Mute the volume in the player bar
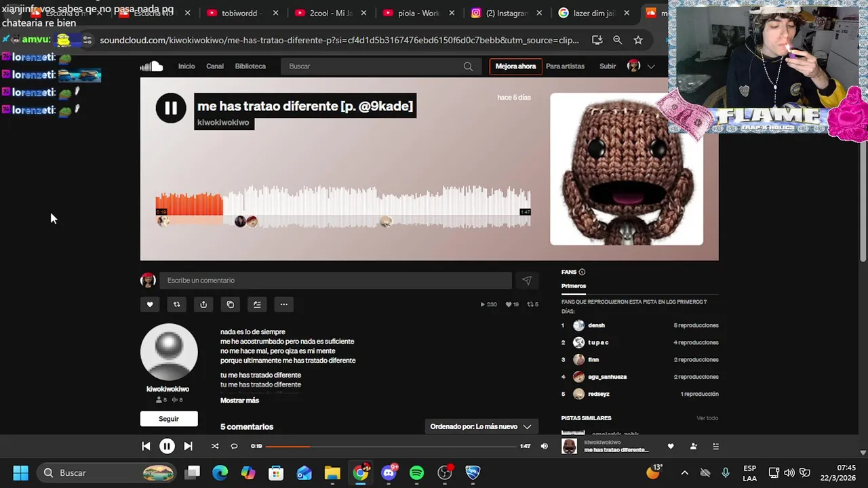This screenshot has height=488, width=868. coord(544,446)
